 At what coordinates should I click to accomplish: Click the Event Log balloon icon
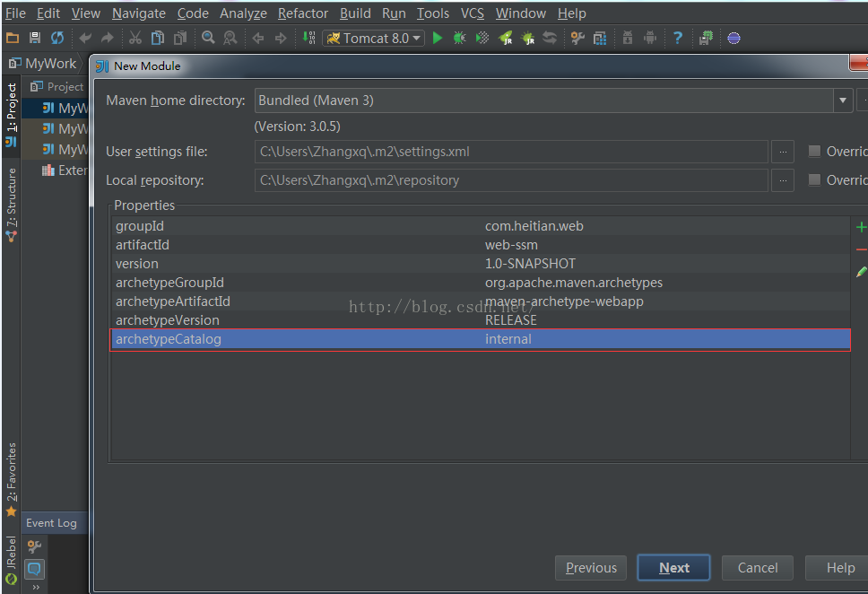[x=34, y=569]
